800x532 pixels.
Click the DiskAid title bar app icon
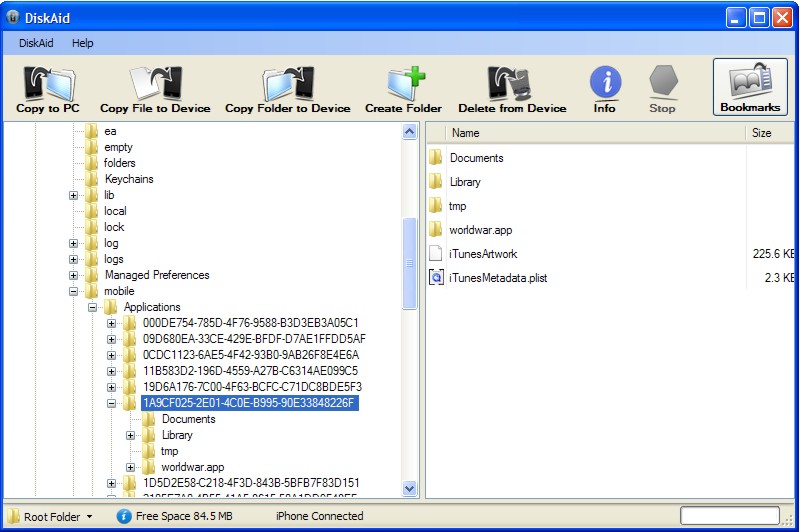click(13, 17)
